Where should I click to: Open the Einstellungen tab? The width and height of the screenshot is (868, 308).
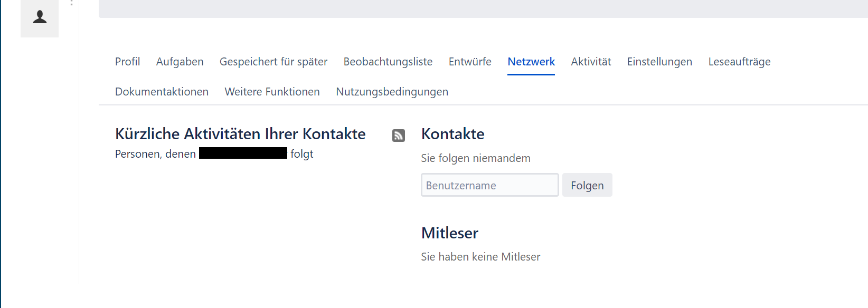tap(659, 62)
